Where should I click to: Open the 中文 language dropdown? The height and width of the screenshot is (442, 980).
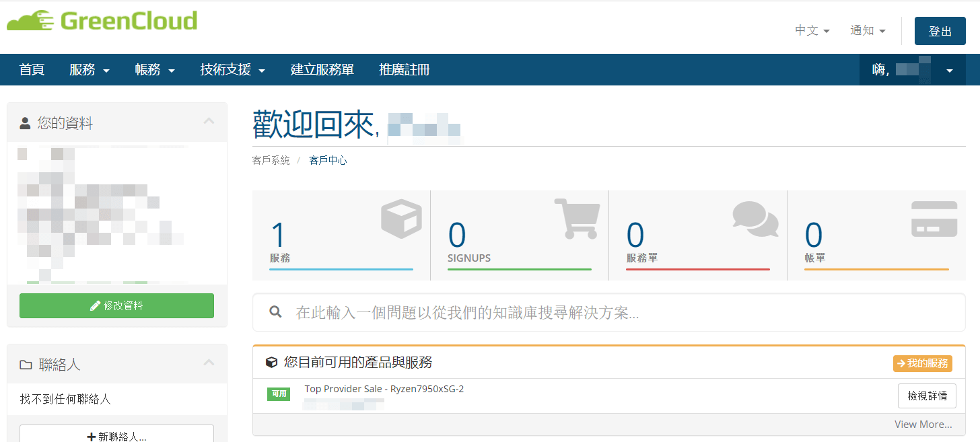tap(812, 30)
